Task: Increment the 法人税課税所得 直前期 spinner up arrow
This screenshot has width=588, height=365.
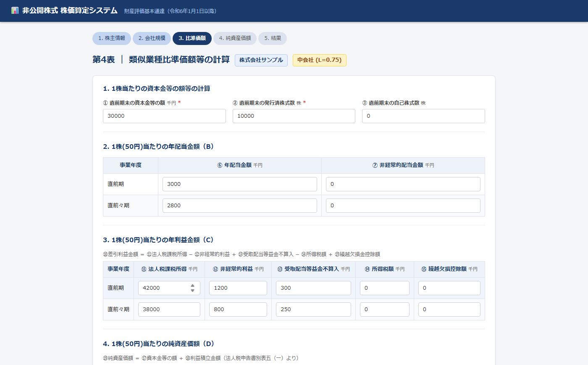Action: tap(192, 286)
